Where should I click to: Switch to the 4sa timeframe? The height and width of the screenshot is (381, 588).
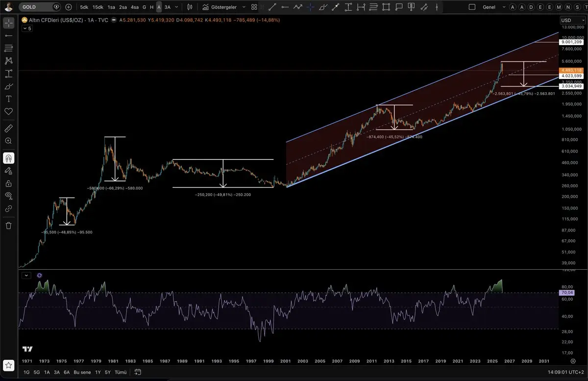134,7
